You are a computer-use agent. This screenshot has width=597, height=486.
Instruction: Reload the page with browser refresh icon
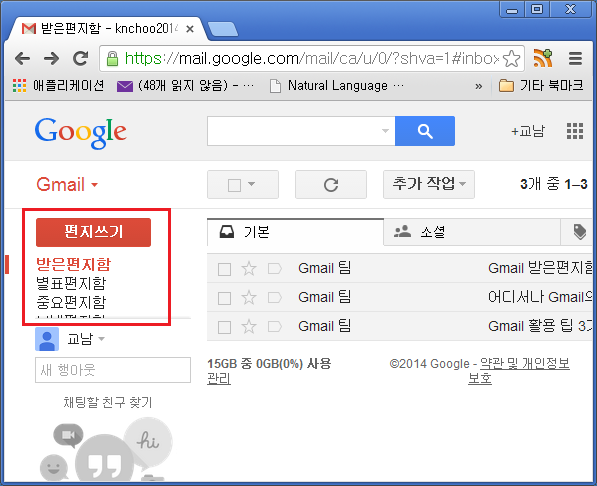pyautogui.click(x=80, y=58)
